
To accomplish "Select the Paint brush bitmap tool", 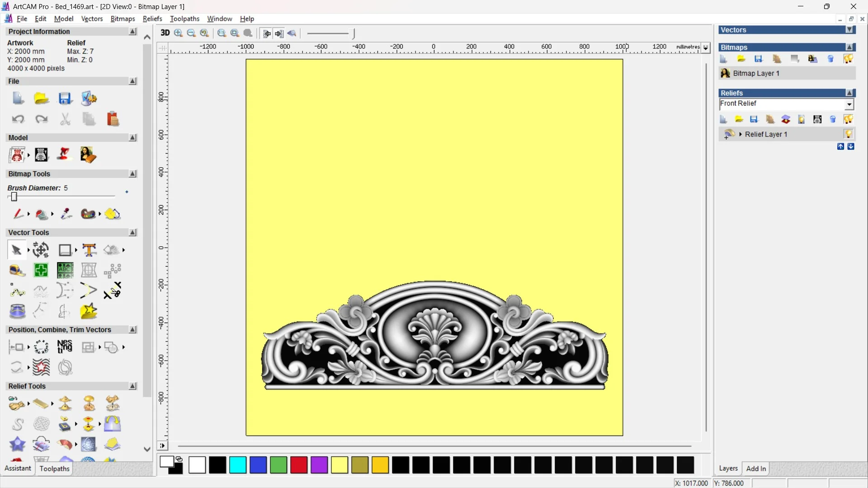I will click(18, 214).
